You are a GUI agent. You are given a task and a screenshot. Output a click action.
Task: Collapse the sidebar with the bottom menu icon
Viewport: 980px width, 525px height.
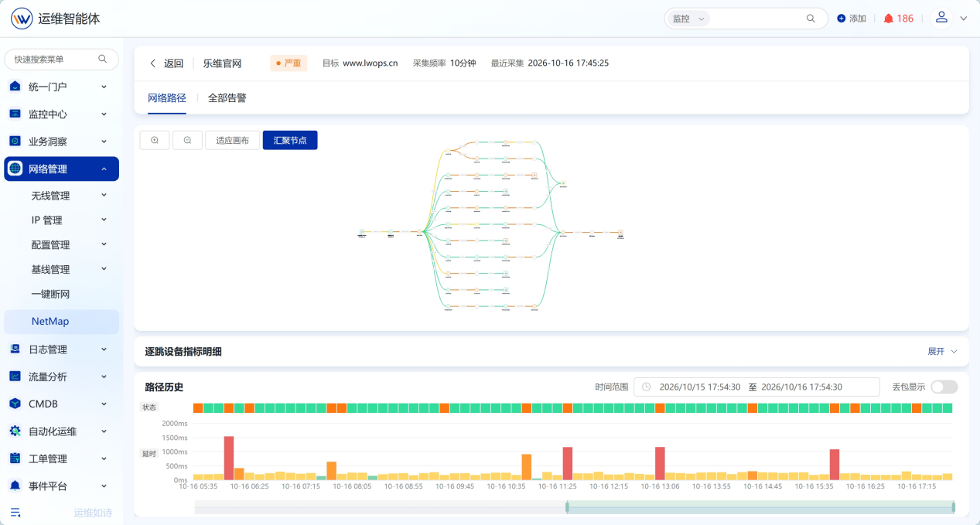tap(15, 512)
